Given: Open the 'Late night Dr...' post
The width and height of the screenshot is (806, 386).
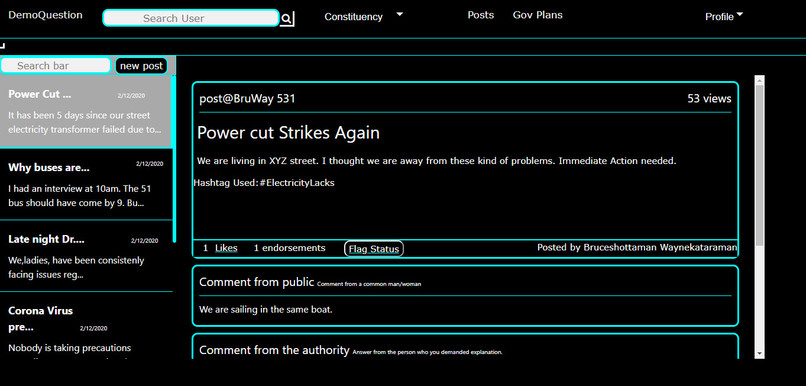Looking at the screenshot, I should pos(85,256).
